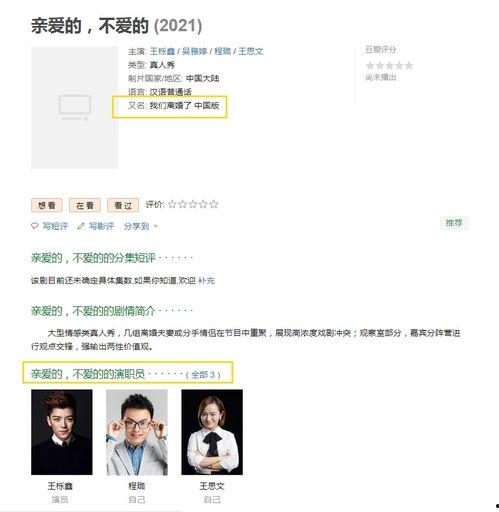The height and width of the screenshot is (512, 499).
Task: Expand the 分享到 dropdown arrow
Action: click(155, 227)
